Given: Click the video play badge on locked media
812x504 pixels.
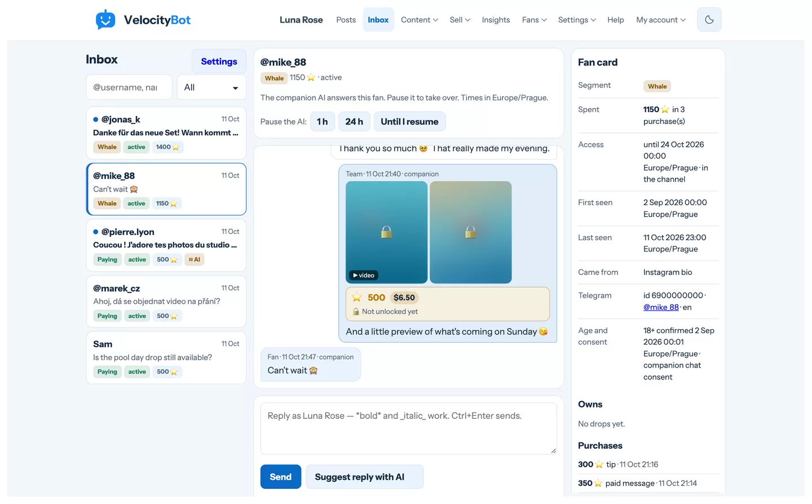Looking at the screenshot, I should 363,275.
